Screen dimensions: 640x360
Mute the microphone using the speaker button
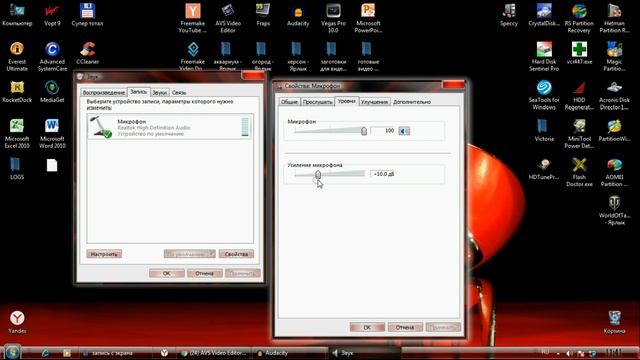pos(404,131)
